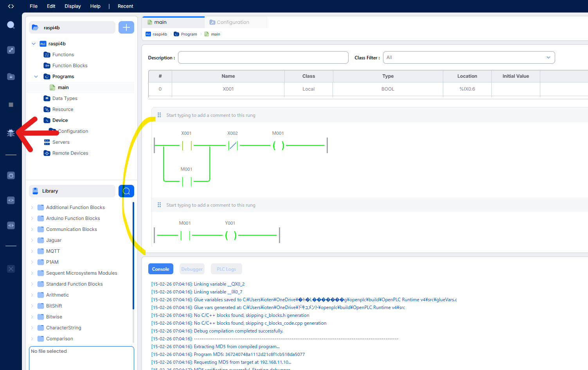Select the function block insert icon
The image size is (588, 370).
click(x=11, y=175)
